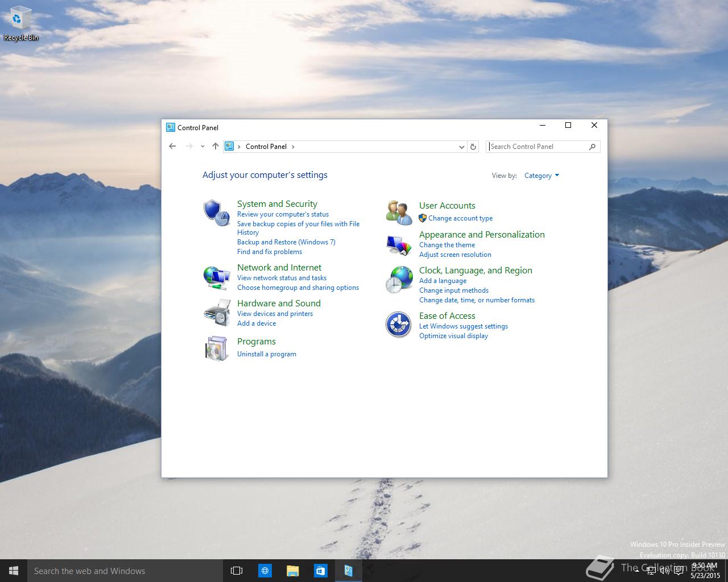
Task: Select Change input methods
Action: tap(454, 290)
